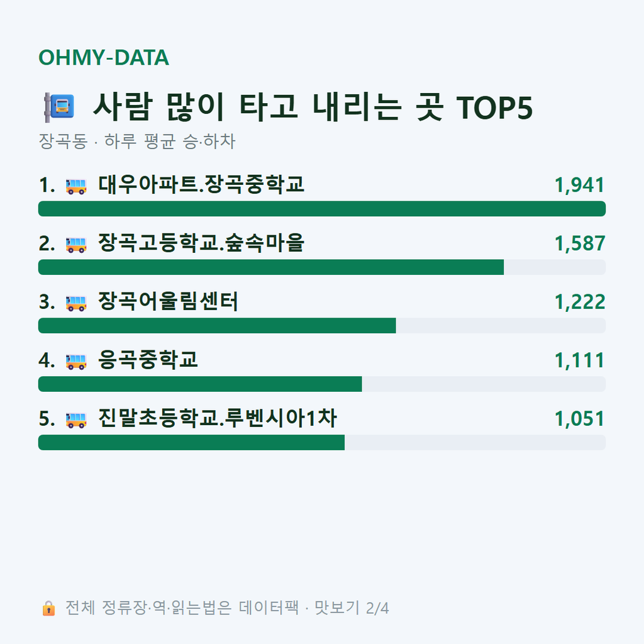Image resolution: width=644 pixels, height=644 pixels.
Task: Click the 1,941 ridership value
Action: tap(579, 186)
